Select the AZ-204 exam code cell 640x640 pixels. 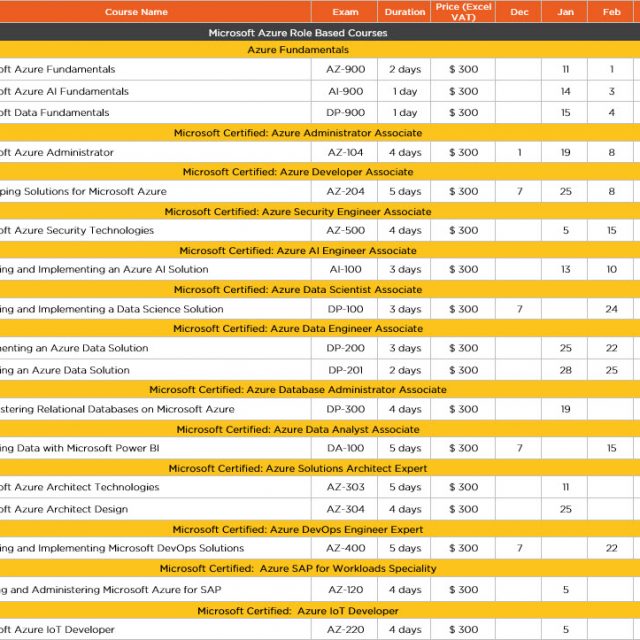click(344, 192)
